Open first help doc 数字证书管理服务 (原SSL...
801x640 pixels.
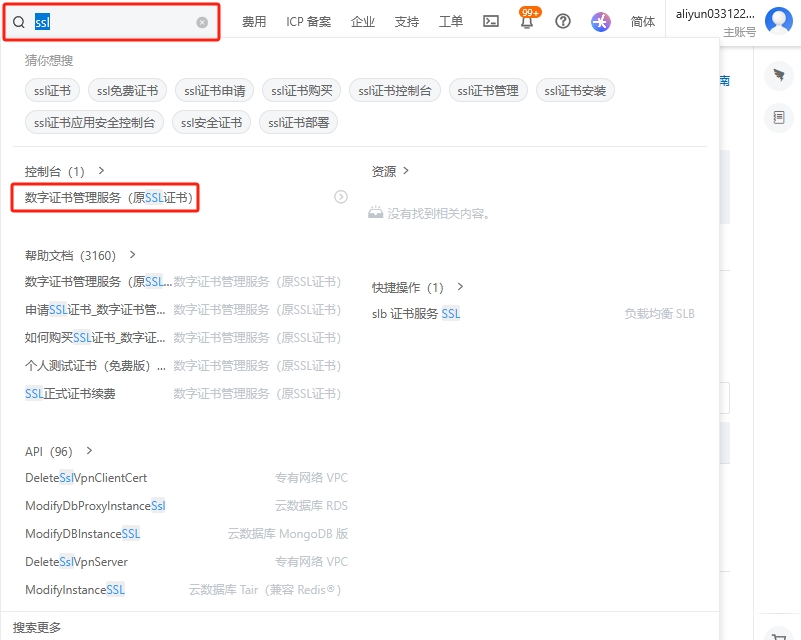98,281
